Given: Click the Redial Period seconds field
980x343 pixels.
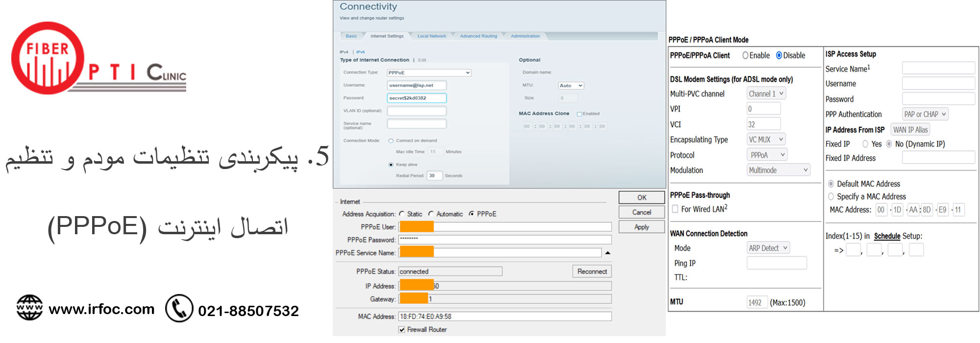Looking at the screenshot, I should tap(435, 175).
